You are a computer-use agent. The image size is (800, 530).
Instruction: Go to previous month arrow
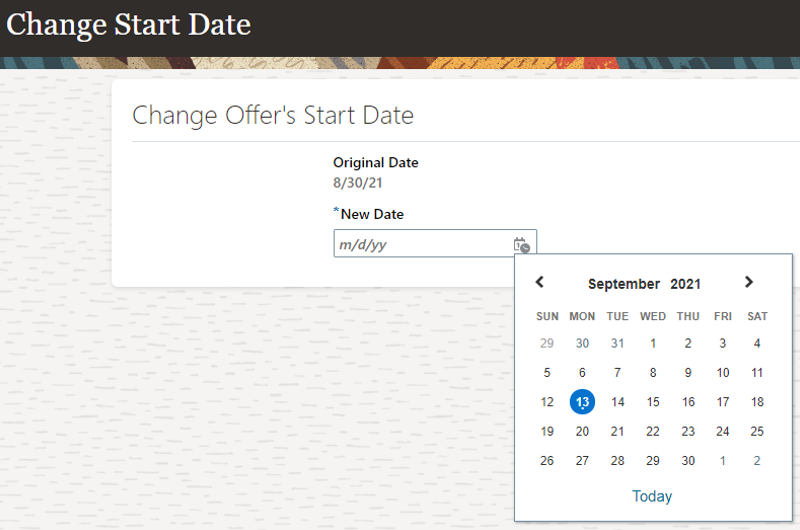pyautogui.click(x=540, y=283)
